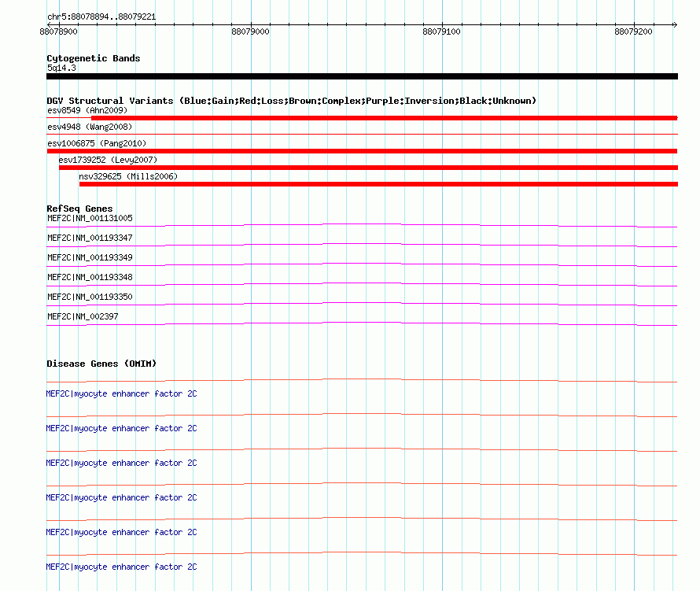The image size is (700, 591).
Task: Click the red esv8549 variant bar
Action: coord(385,118)
